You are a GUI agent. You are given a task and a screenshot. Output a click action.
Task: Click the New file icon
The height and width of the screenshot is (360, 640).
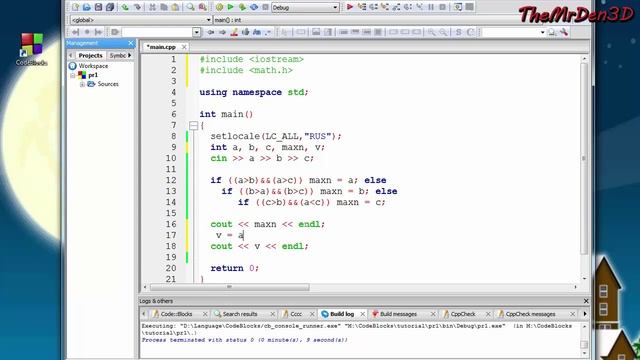[x=76, y=7]
